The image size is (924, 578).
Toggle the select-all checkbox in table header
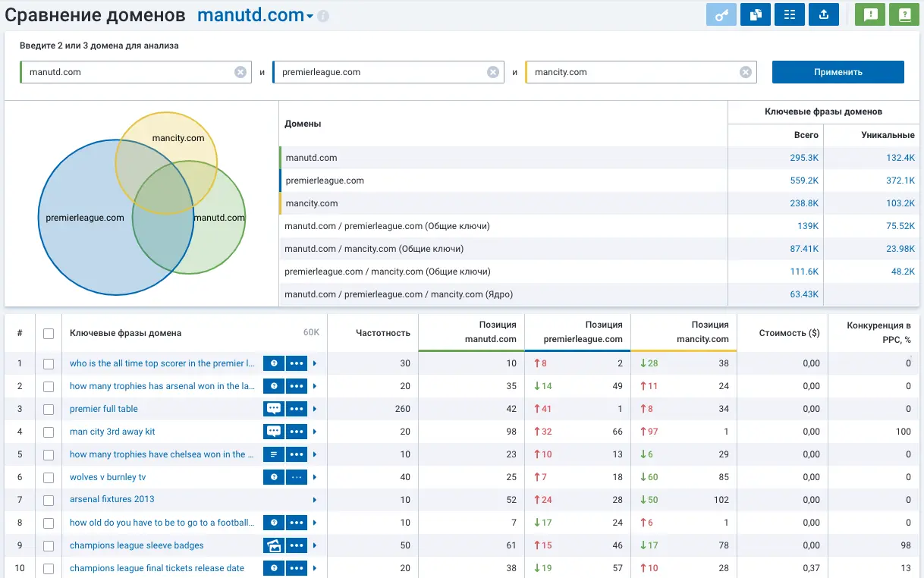coord(49,333)
